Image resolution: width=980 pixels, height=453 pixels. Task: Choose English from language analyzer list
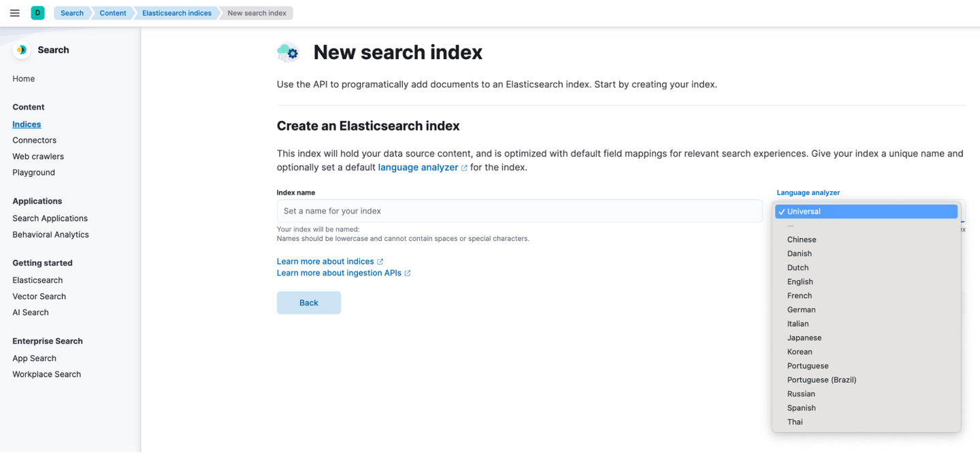866,282
